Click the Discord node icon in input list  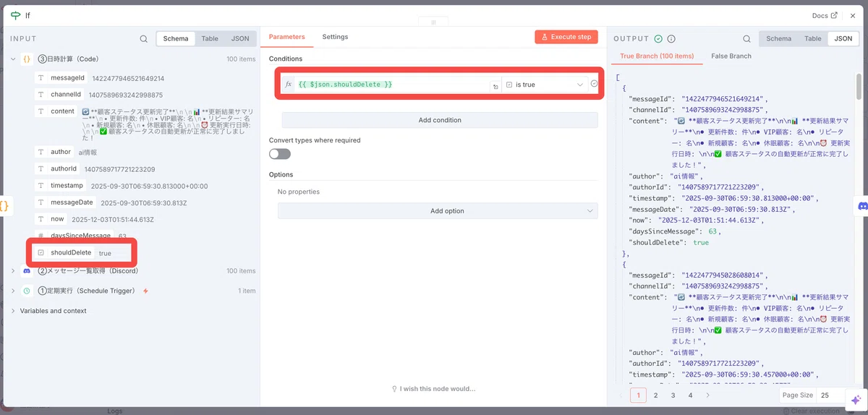click(27, 271)
